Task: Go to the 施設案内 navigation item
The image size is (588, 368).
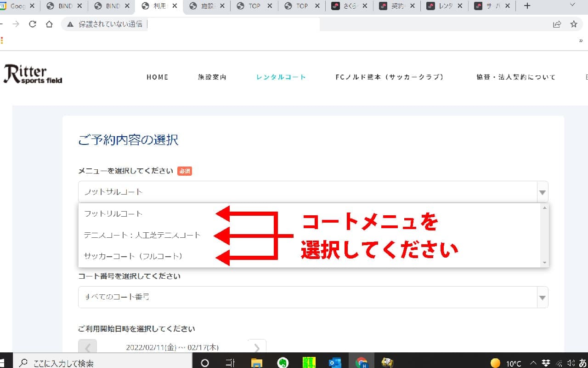Action: (x=212, y=77)
